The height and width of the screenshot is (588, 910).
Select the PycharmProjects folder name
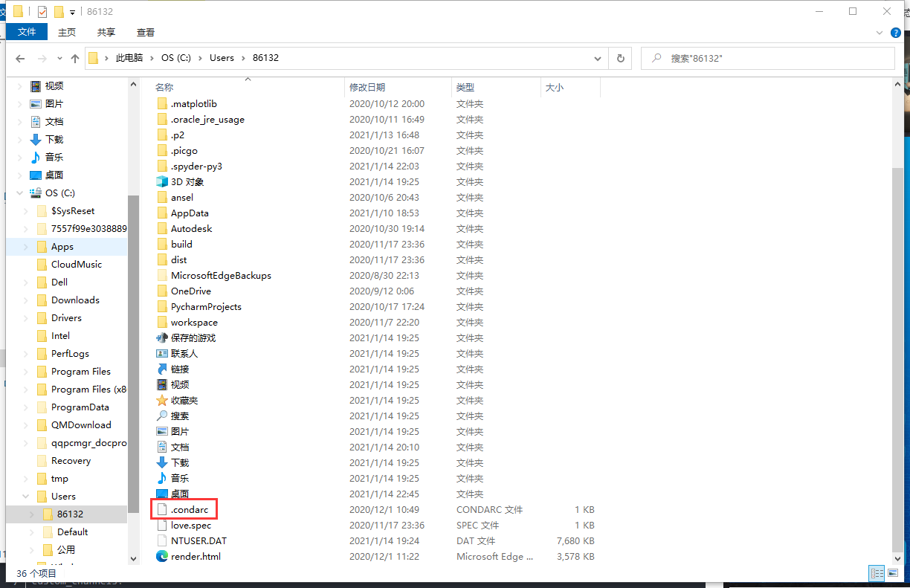(x=206, y=307)
